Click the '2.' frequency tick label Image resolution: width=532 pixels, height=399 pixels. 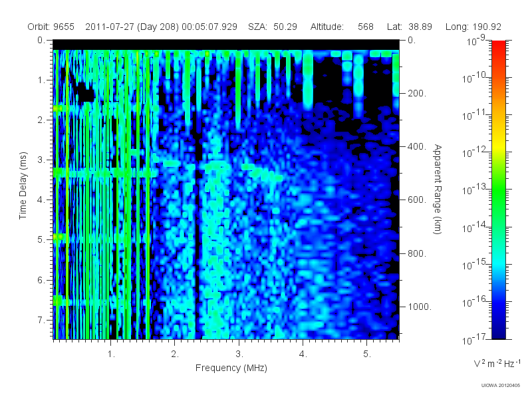coord(175,354)
